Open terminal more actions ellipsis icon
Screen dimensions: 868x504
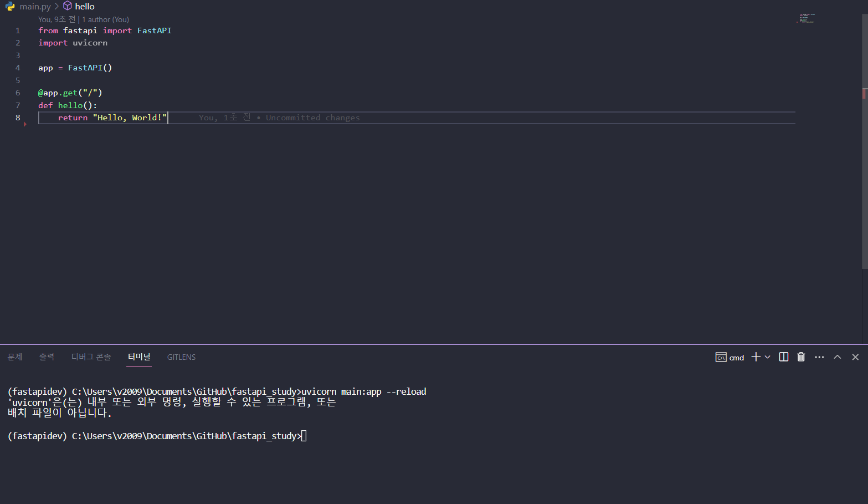[x=819, y=357]
